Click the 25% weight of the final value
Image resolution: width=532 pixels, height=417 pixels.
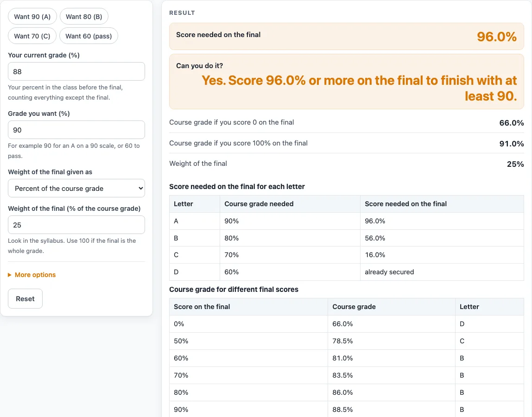(515, 164)
